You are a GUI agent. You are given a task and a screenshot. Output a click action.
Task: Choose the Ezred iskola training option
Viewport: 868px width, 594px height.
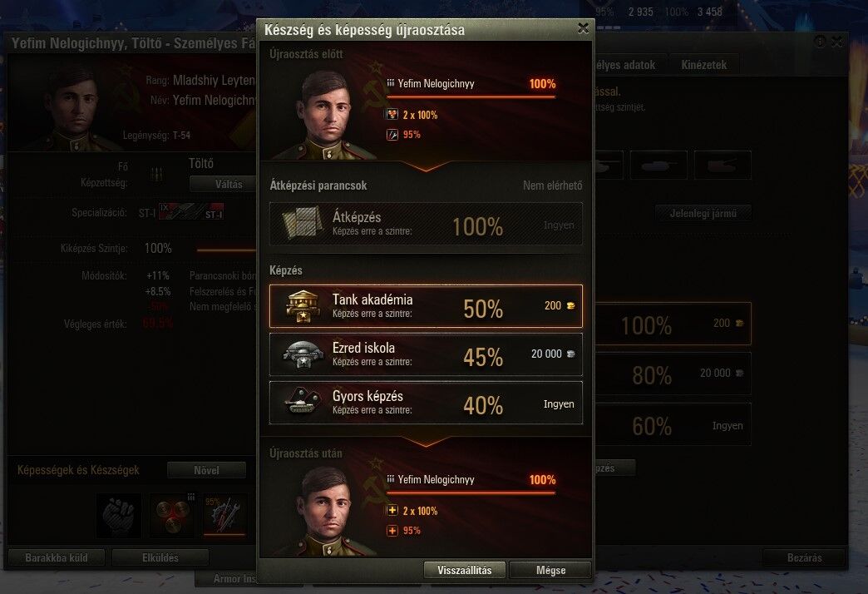click(x=426, y=354)
